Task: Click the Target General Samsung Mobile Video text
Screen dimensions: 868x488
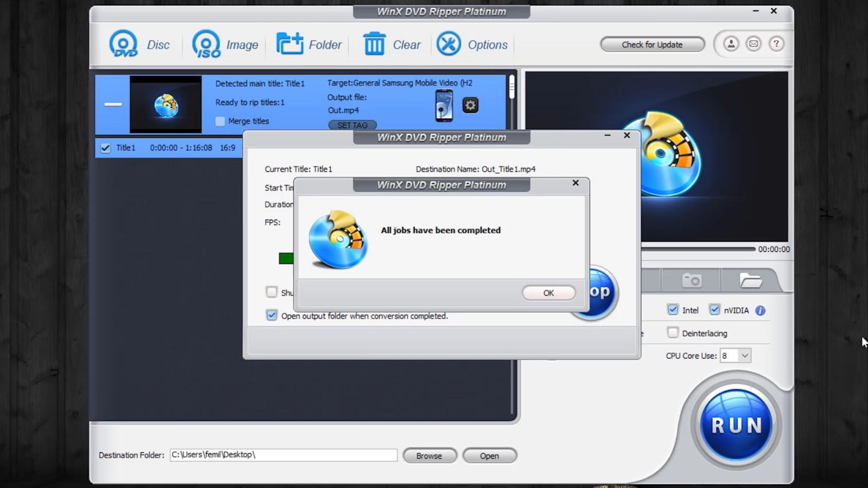Action: pos(400,83)
